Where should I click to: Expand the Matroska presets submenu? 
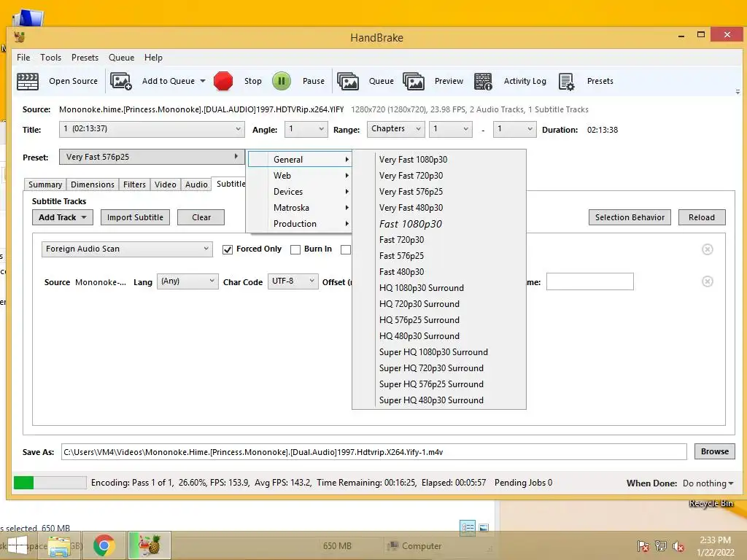tap(300, 208)
